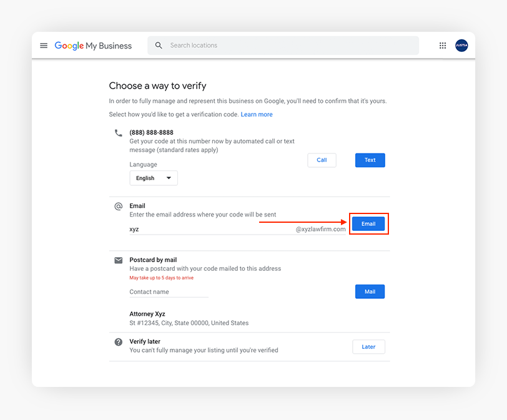507x420 pixels.
Task: Open the Learn more link
Action: click(257, 115)
